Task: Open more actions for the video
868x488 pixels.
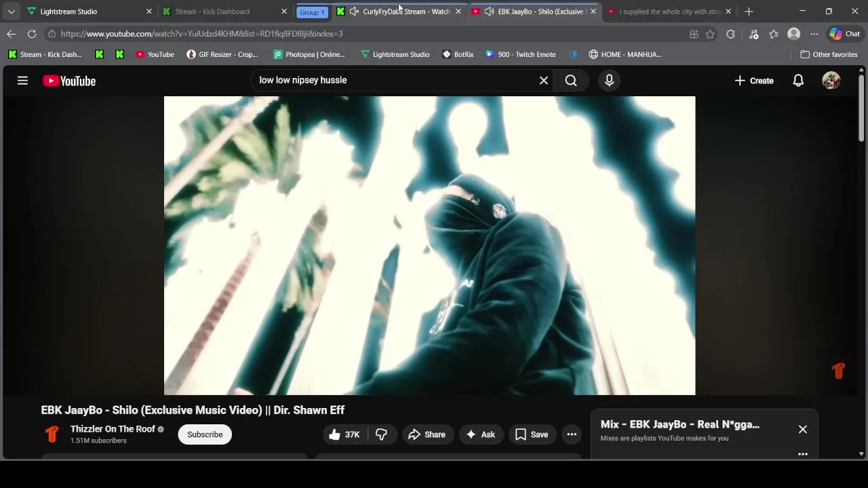Action: click(x=572, y=434)
